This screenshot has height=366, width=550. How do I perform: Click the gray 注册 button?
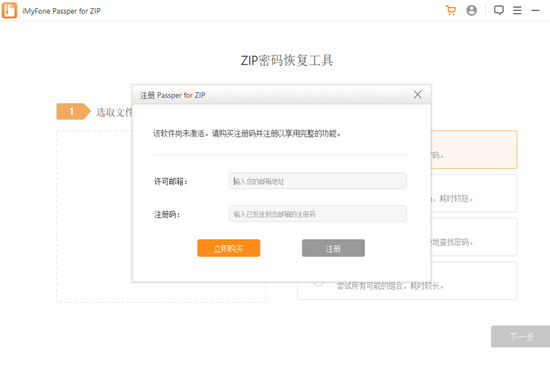(x=333, y=248)
